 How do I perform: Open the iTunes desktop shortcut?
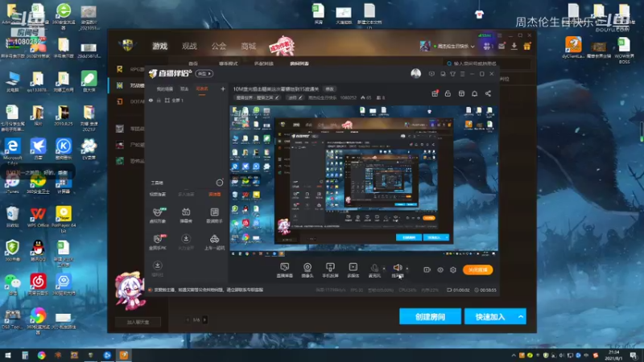(12, 185)
